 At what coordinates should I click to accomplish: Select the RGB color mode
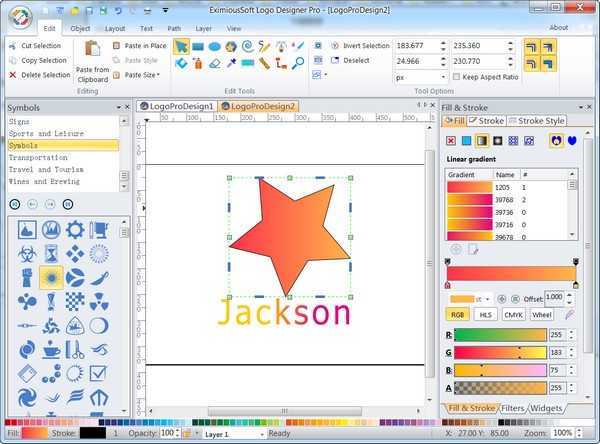tap(458, 315)
